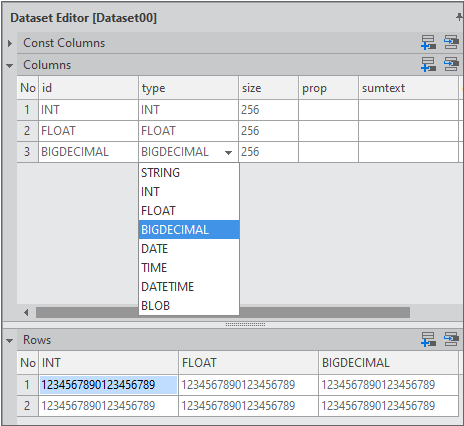
Task: Select the highlighted INT cell in row 1
Action: pyautogui.click(x=108, y=385)
